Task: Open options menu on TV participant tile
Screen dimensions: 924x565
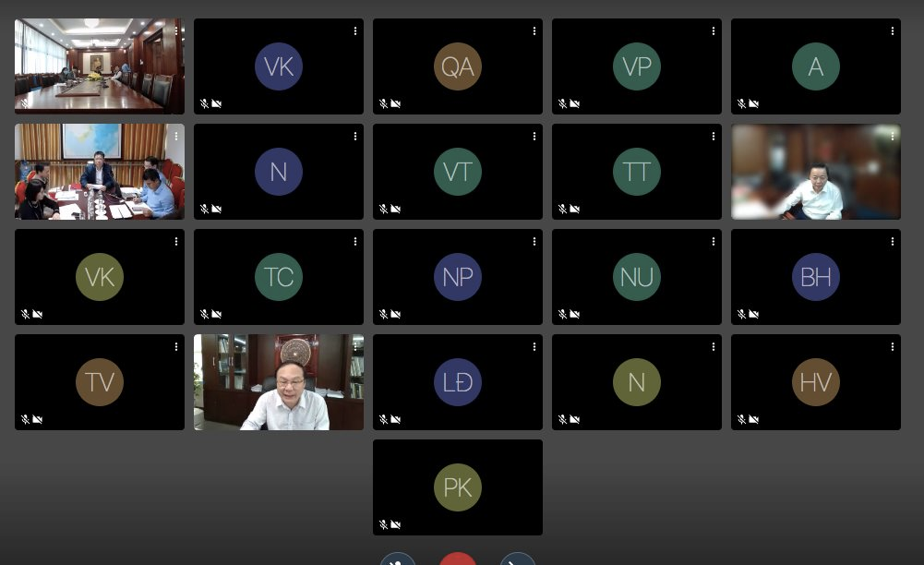Action: coord(175,347)
